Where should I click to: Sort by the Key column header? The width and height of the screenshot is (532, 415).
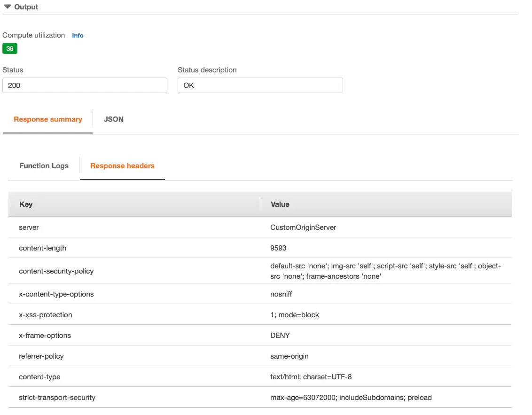pyautogui.click(x=26, y=204)
